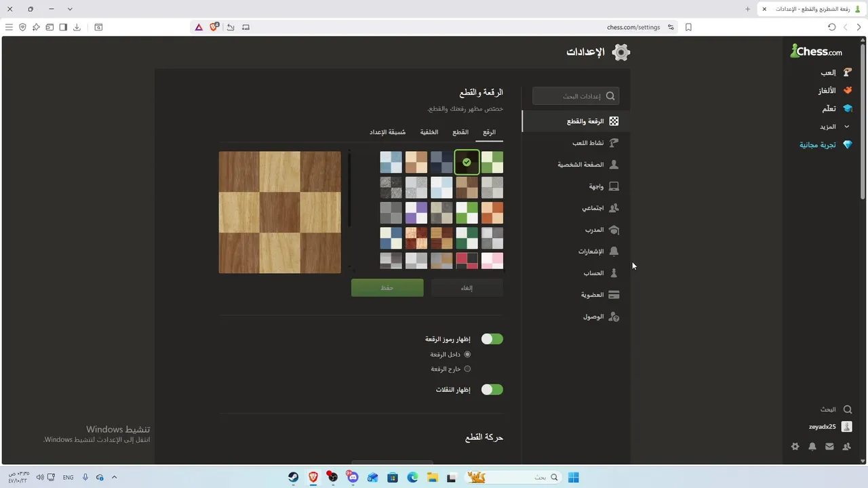868x488 pixels.
Task: Expand the More (المزيد) sidebar menu
Action: pos(835,127)
